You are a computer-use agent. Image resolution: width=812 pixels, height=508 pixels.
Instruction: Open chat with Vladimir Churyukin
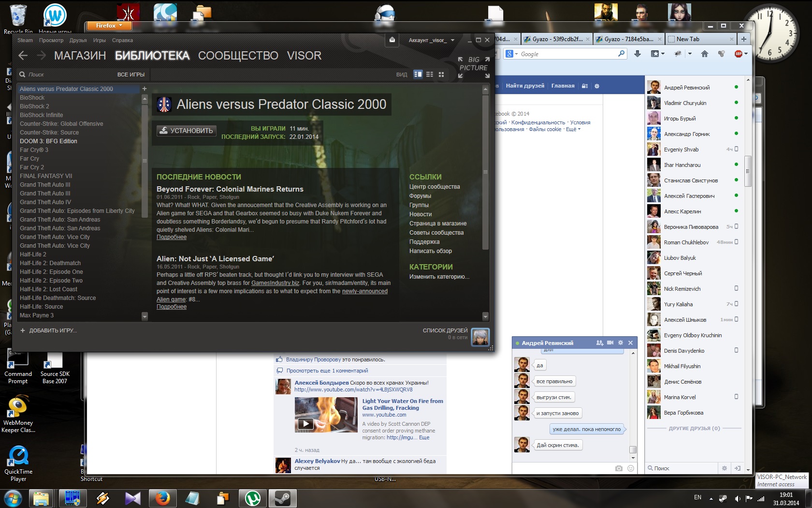coord(694,103)
